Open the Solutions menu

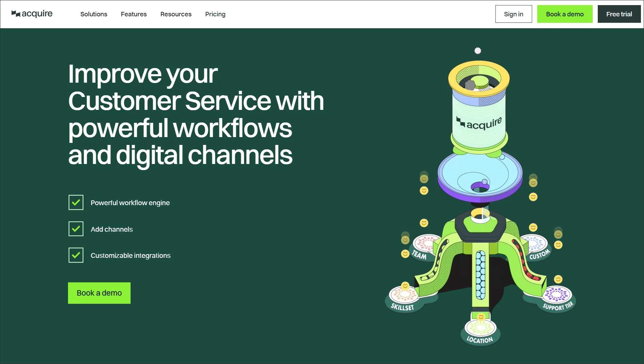click(x=94, y=14)
